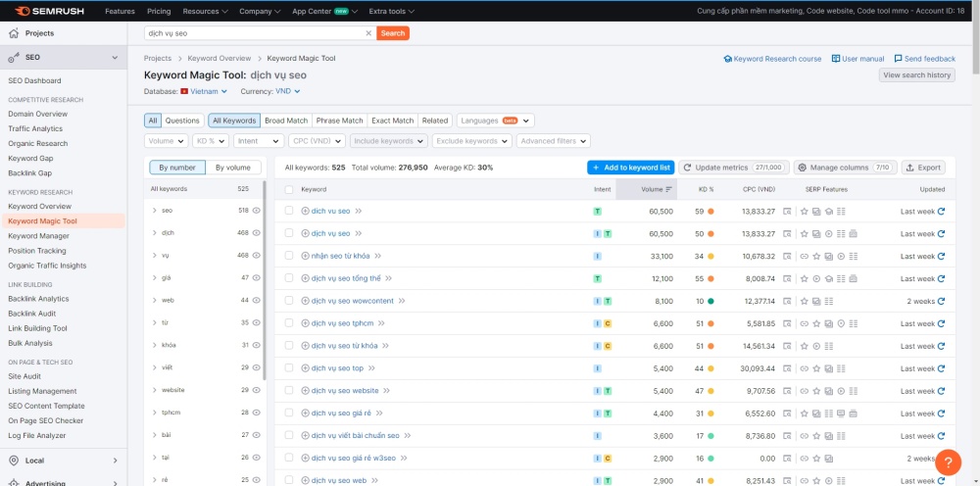This screenshot has height=486, width=980.
Task: Open Backlink Analytics in the sidebar
Action: tap(38, 299)
